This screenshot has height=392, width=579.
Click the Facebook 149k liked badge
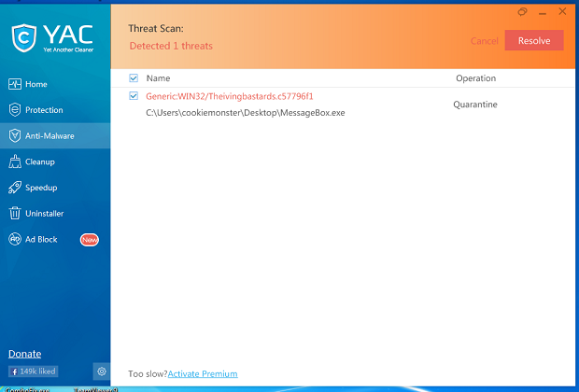[34, 371]
